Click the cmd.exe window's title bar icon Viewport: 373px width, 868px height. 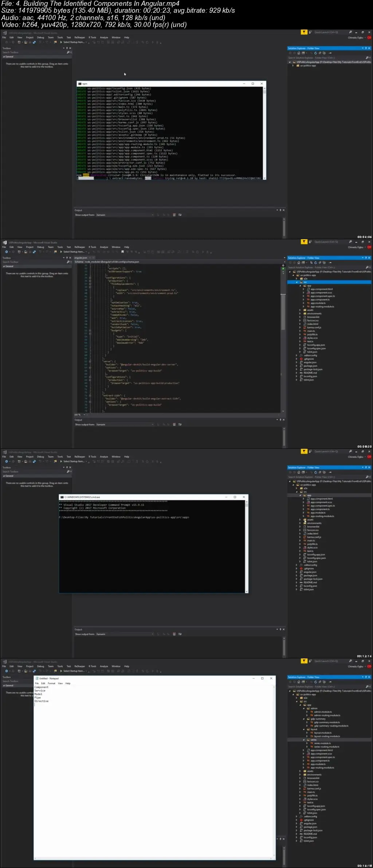click(x=62, y=497)
